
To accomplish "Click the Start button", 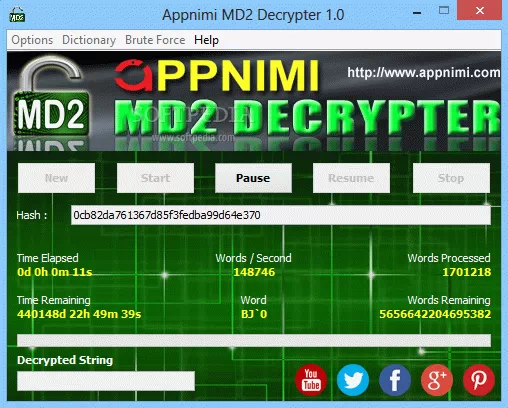I will [155, 178].
